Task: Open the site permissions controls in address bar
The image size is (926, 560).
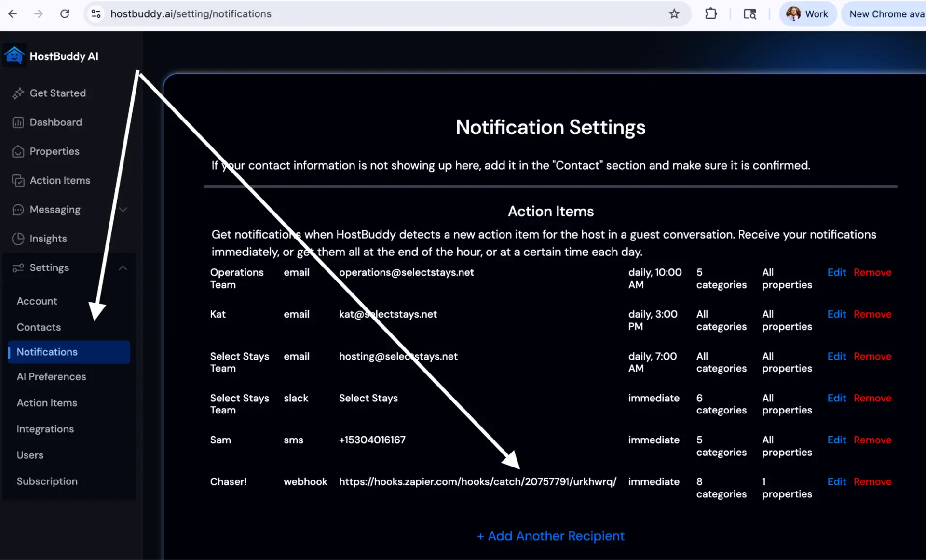Action: pyautogui.click(x=95, y=13)
